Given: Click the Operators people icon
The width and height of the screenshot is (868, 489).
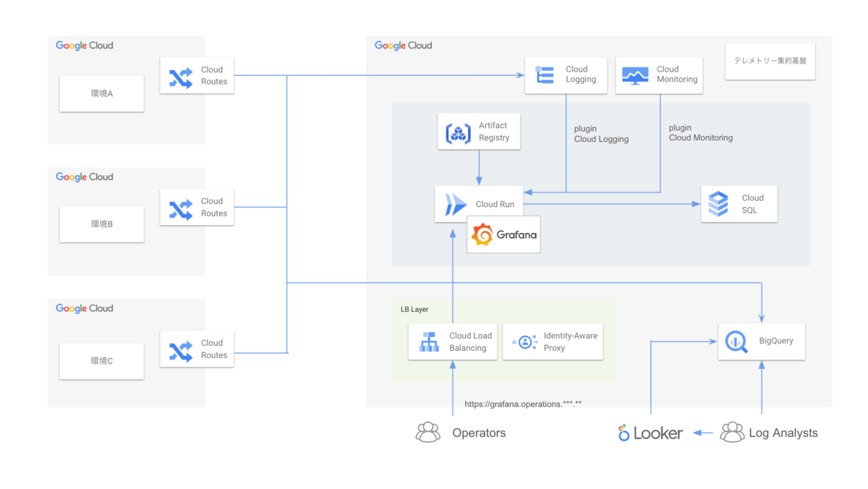Looking at the screenshot, I should 428,433.
